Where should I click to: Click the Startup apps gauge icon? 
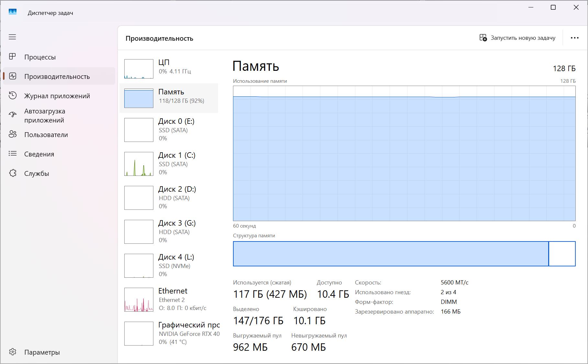[12, 115]
